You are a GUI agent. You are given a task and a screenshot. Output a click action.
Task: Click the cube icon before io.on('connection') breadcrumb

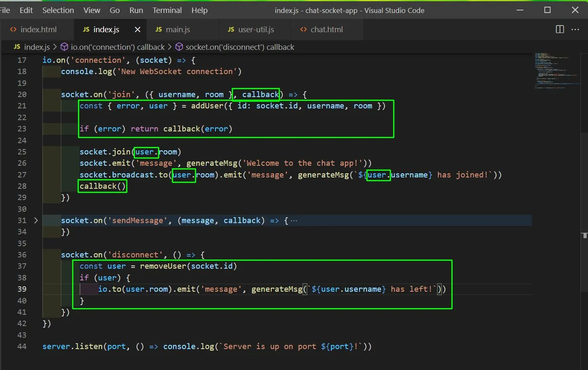(x=65, y=47)
